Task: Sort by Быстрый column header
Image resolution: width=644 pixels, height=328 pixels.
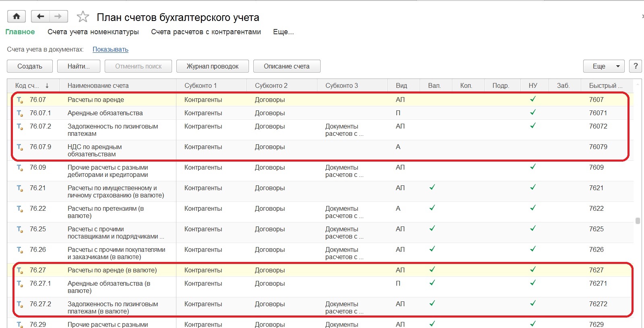Action: coord(607,85)
